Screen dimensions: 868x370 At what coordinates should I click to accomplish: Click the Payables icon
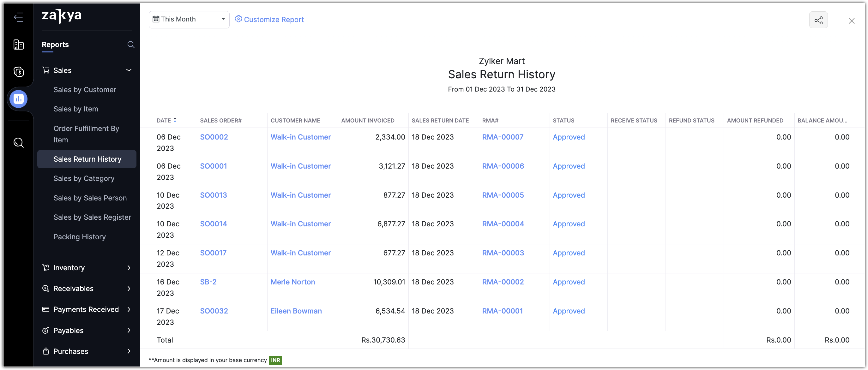46,330
